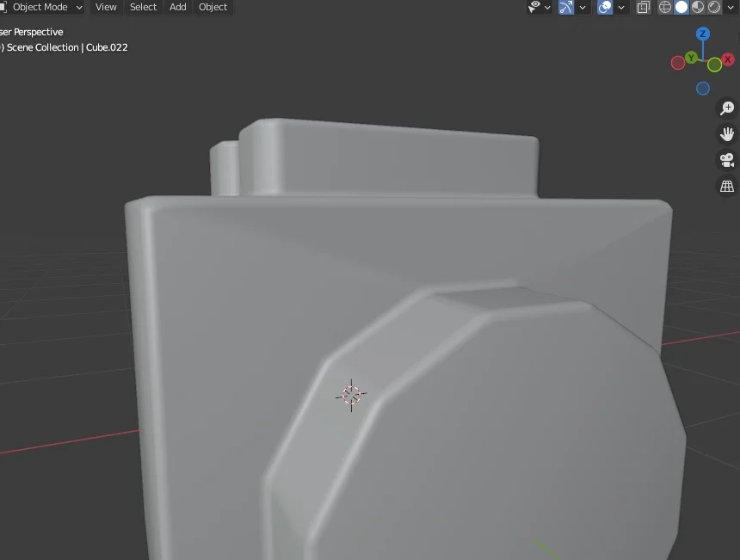Expand the viewport gizmos options arrow
Image resolution: width=740 pixels, height=560 pixels.
pyautogui.click(x=583, y=8)
